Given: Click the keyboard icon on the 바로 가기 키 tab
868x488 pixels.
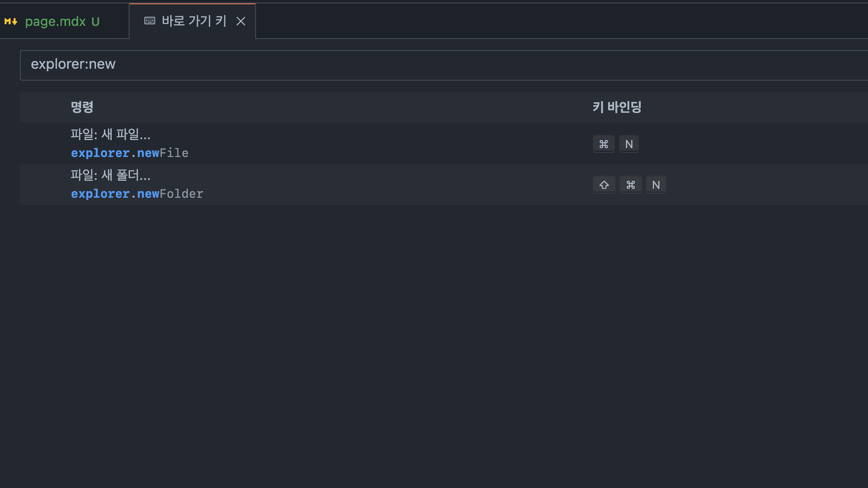Looking at the screenshot, I should point(149,20).
